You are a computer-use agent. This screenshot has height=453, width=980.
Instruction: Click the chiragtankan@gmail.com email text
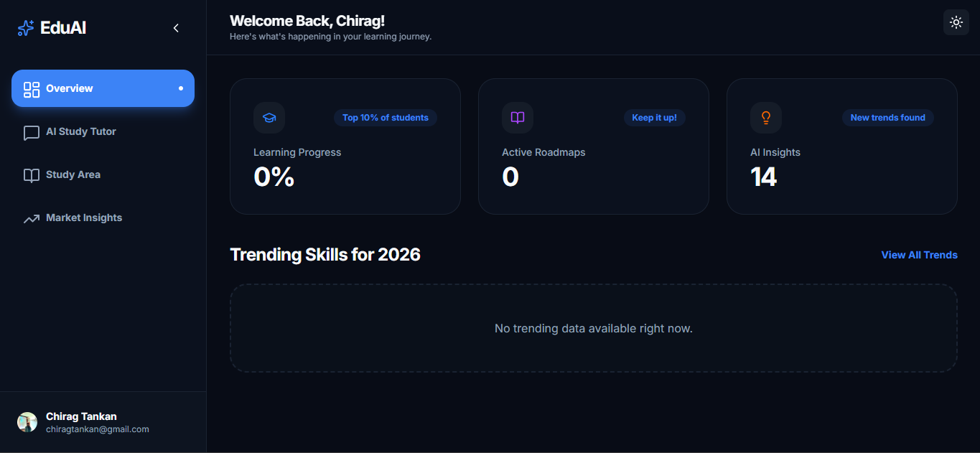[98, 429]
